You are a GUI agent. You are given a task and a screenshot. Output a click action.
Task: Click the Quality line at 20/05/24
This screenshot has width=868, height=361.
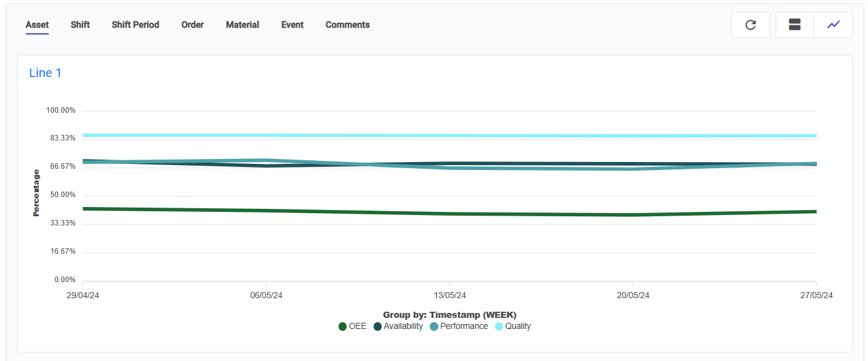click(x=633, y=136)
